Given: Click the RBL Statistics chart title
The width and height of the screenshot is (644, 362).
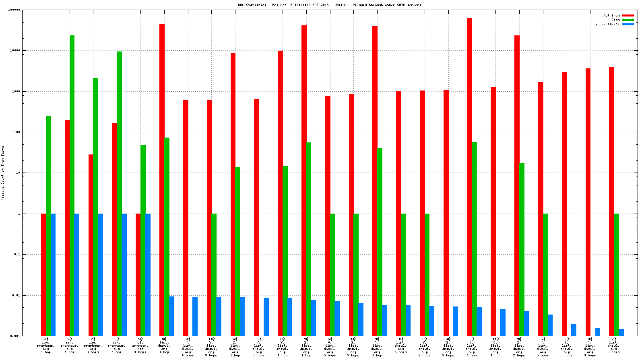Looking at the screenshot, I should click(x=329, y=5).
